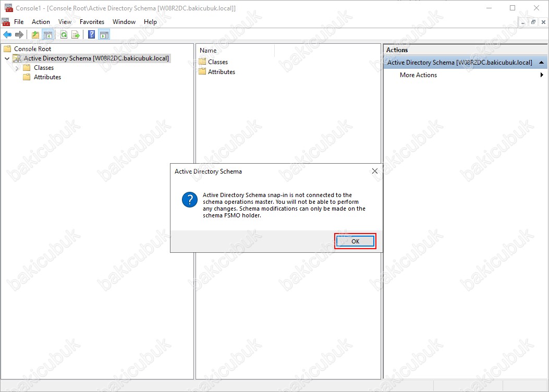Open the More Actions submenu arrow

pyautogui.click(x=542, y=75)
